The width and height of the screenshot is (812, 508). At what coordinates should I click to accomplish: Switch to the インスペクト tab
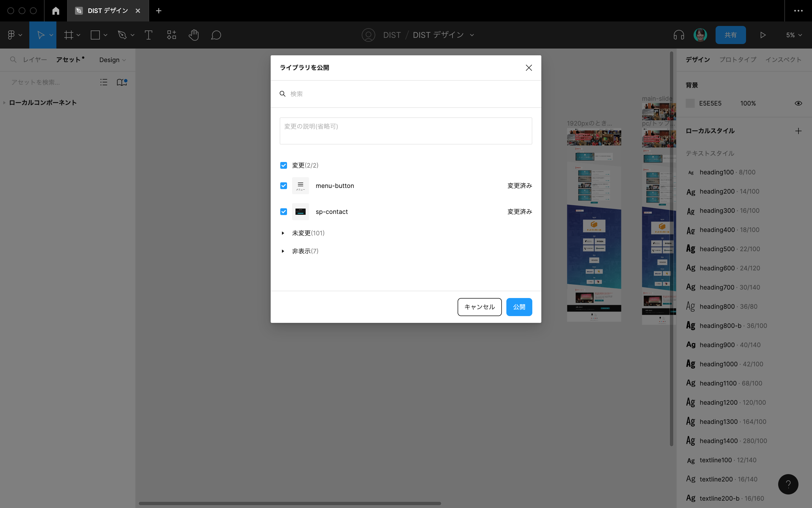coord(783,60)
